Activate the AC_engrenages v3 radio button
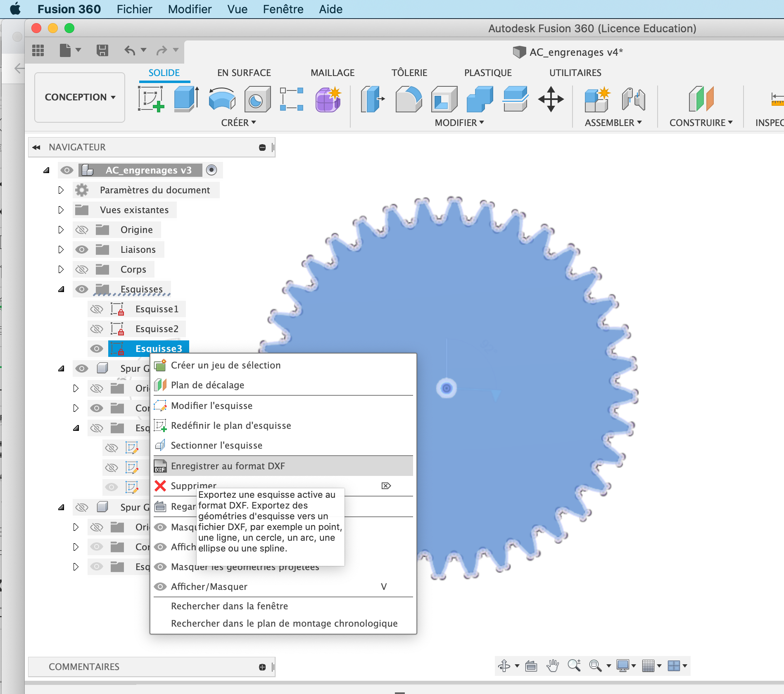This screenshot has height=694, width=784. pyautogui.click(x=211, y=170)
